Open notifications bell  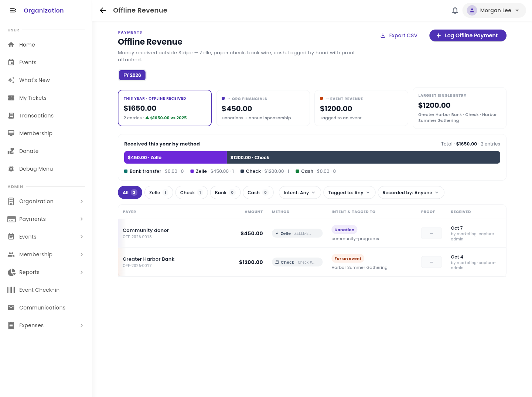pos(455,10)
